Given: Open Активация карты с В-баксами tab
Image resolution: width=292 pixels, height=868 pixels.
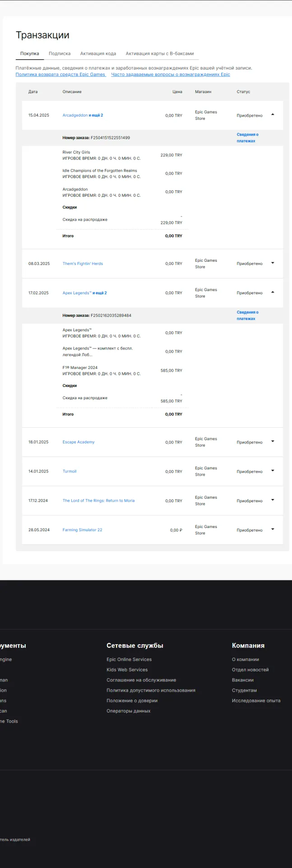Looking at the screenshot, I should [x=160, y=53].
